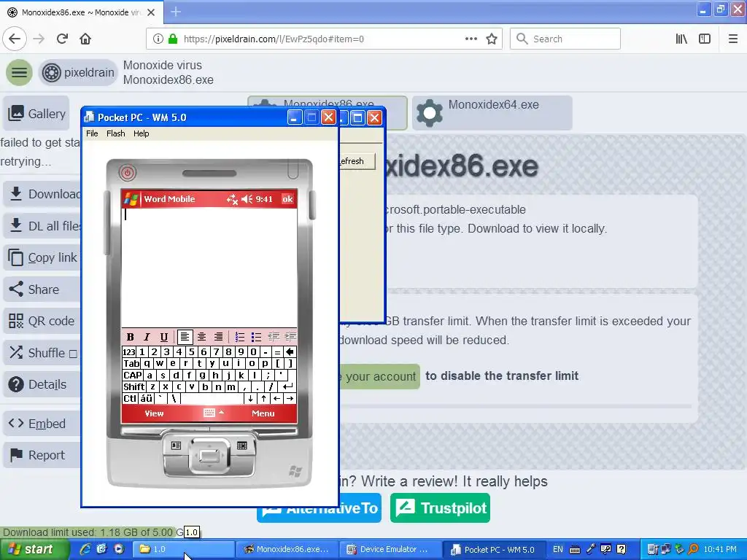Viewport: 747px width, 560px height.
Task: Open Flash menu in Pocket PC window
Action: click(116, 133)
